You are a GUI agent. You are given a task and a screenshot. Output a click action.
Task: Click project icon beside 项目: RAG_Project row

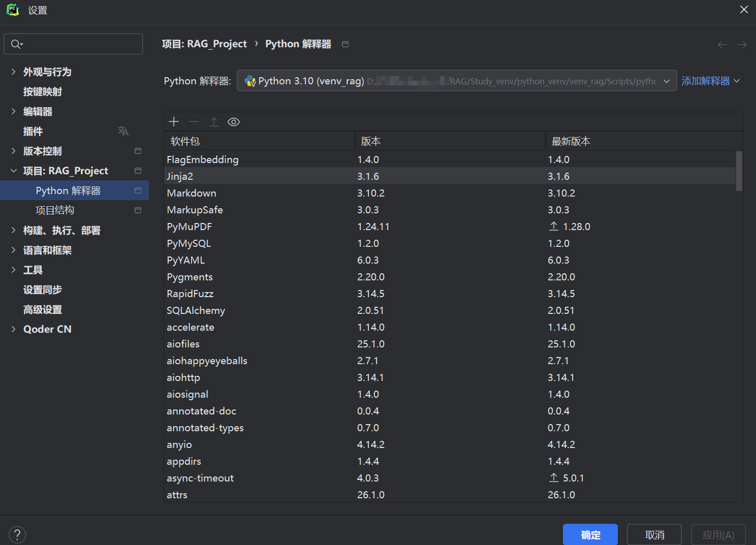[138, 171]
